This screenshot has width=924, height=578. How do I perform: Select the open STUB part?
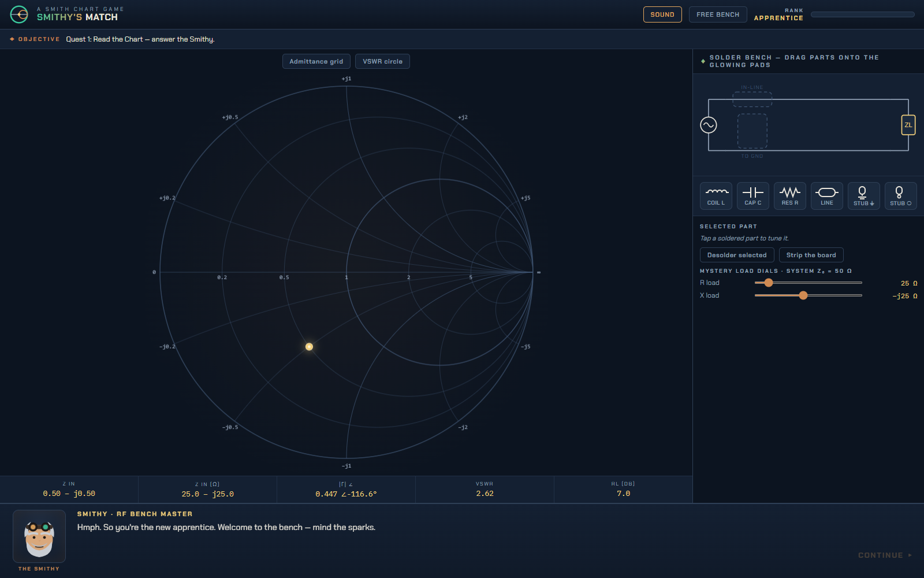[901, 196]
